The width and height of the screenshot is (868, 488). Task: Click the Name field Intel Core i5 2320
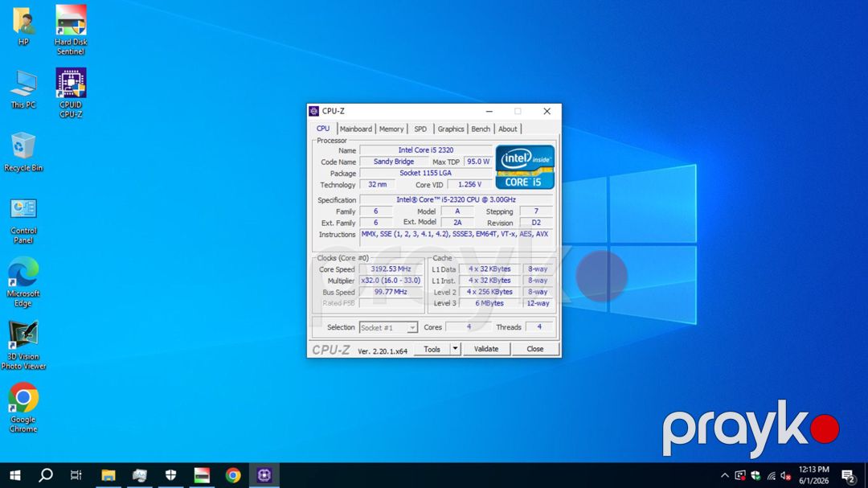click(x=426, y=150)
